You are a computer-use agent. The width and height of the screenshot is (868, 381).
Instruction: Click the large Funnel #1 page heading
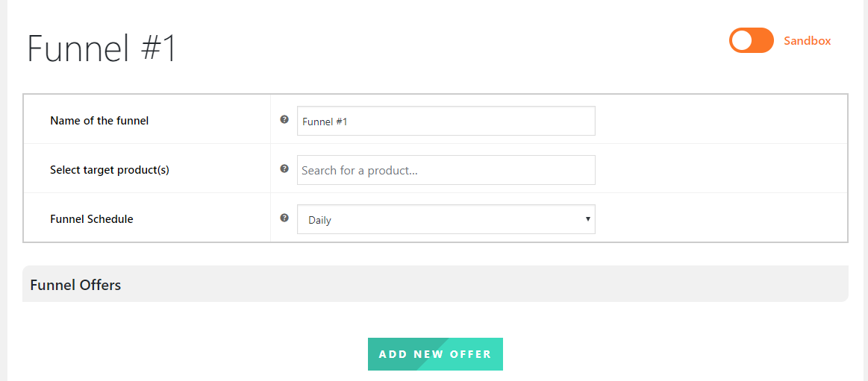coord(102,48)
